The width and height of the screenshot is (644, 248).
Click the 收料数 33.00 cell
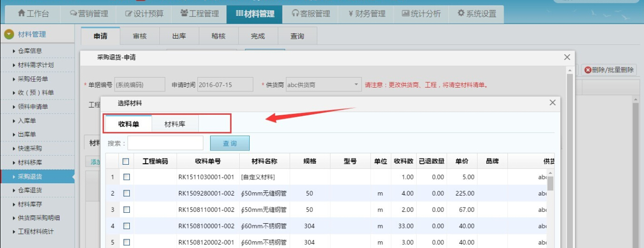[x=404, y=226]
